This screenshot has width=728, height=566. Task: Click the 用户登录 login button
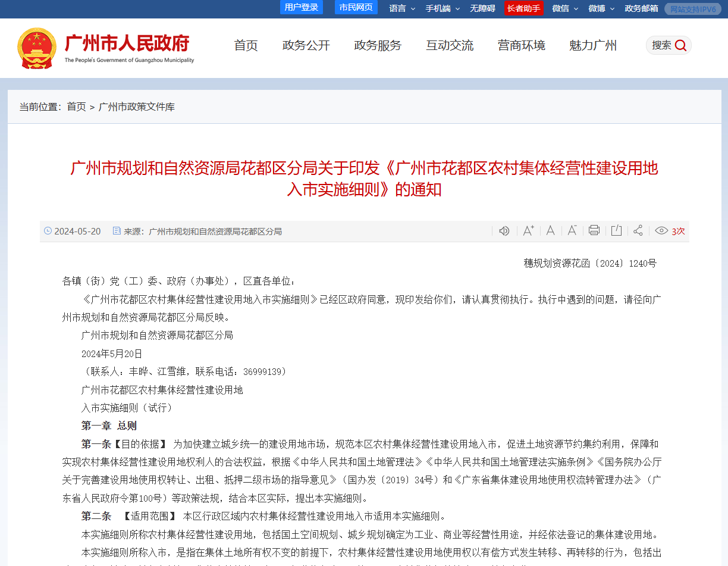pyautogui.click(x=302, y=7)
